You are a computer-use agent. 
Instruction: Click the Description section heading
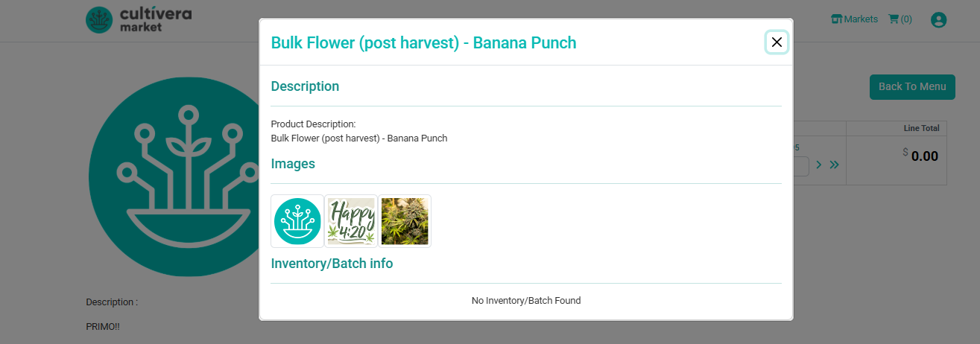pos(305,86)
